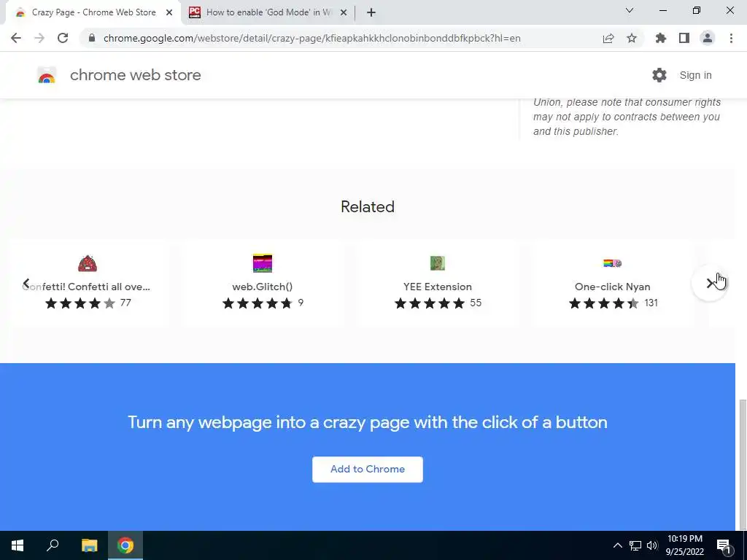Open File Explorer from taskbar

pos(89,545)
